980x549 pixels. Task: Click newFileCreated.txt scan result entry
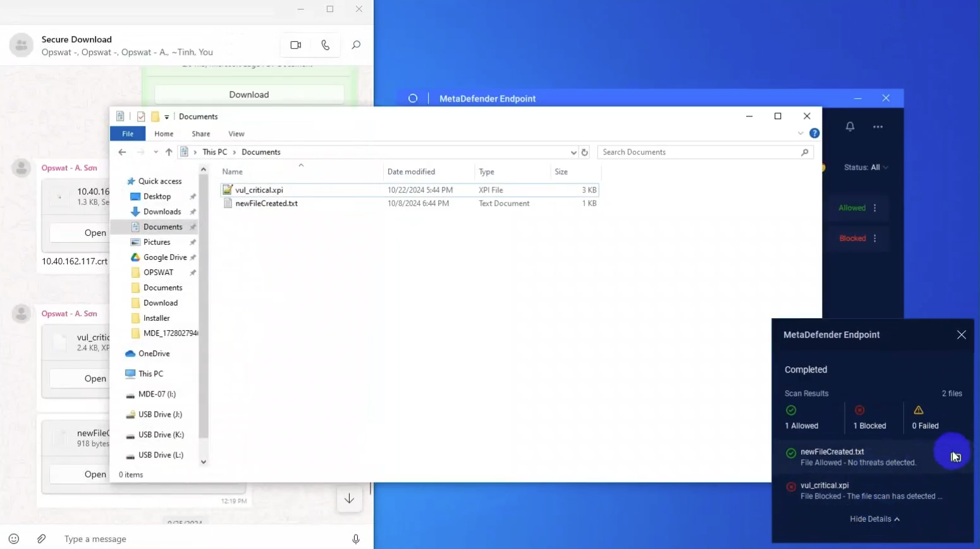click(x=871, y=457)
